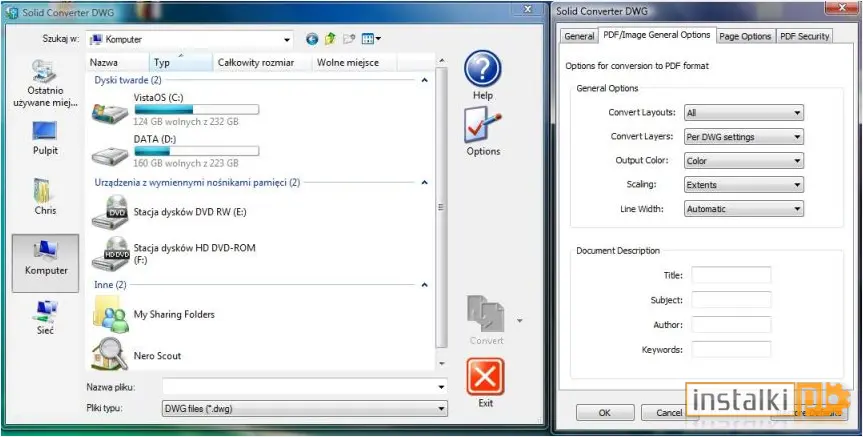
Task: Go up one folder level
Action: coord(330,39)
